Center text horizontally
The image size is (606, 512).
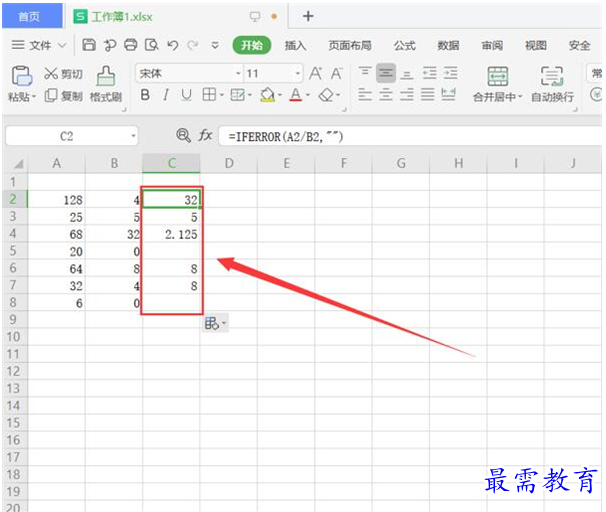[x=386, y=94]
